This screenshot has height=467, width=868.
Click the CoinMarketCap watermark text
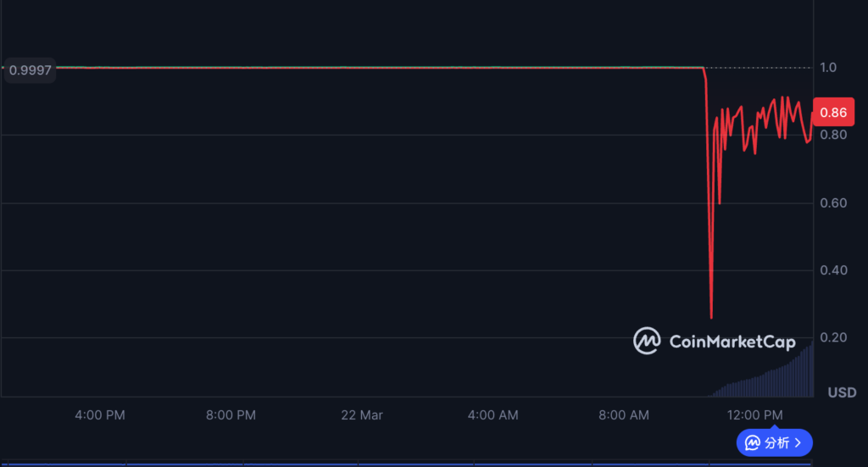pos(732,342)
